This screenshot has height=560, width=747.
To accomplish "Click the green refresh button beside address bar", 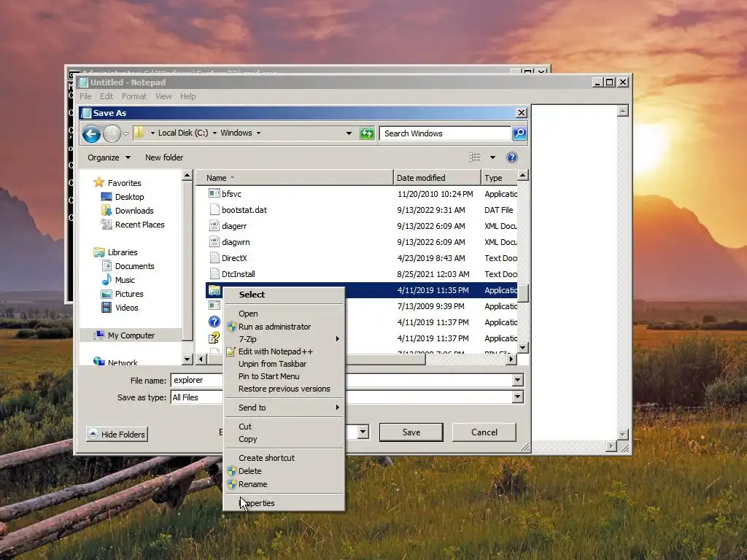I will point(367,133).
